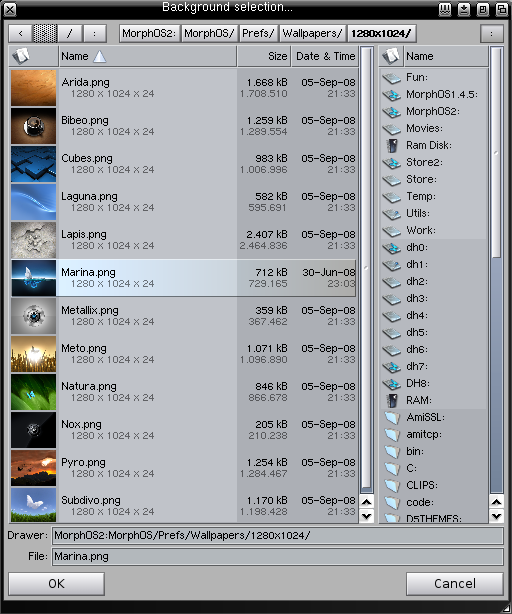The image size is (512, 614).
Task: Select the Fun: drive icon
Action: pos(392,78)
